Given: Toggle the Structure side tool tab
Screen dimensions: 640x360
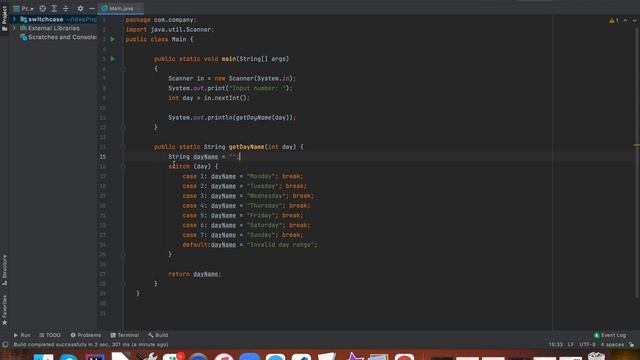Looking at the screenshot, I should point(4,270).
